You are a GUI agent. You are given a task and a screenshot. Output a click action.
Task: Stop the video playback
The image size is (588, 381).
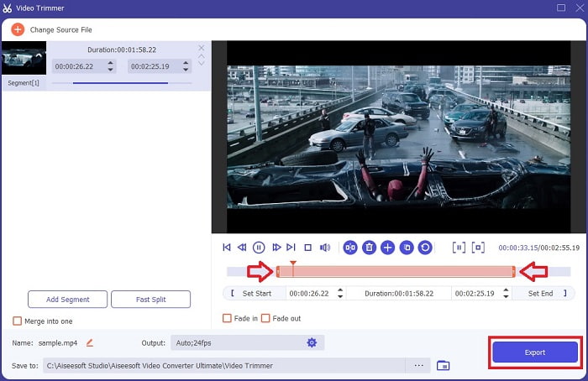click(308, 248)
